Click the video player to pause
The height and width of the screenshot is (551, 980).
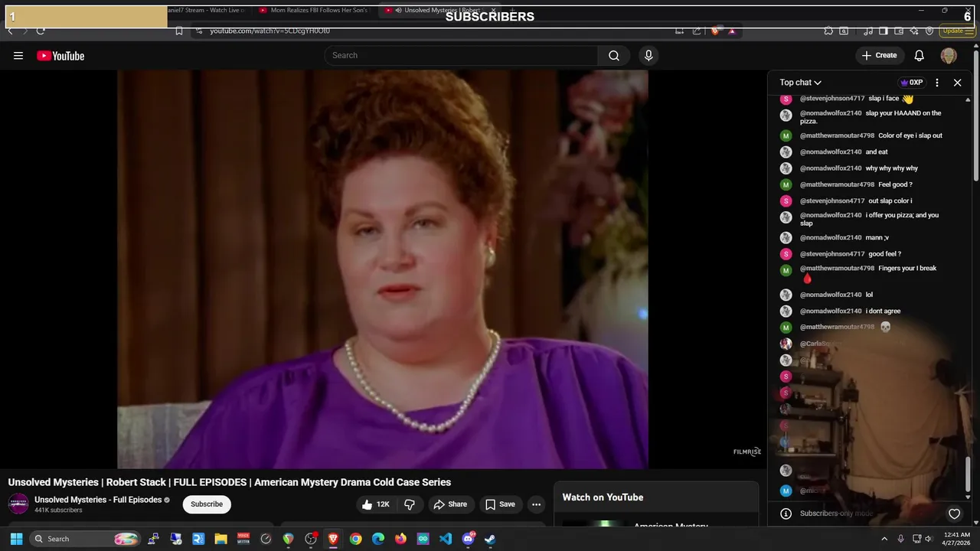pyautogui.click(x=383, y=268)
